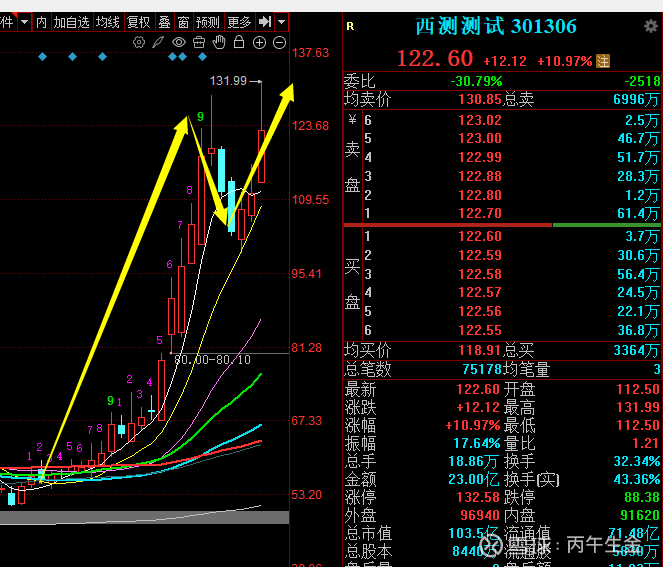Click 加自选 to add to watchlist
This screenshot has height=567, width=663.
(71, 22)
